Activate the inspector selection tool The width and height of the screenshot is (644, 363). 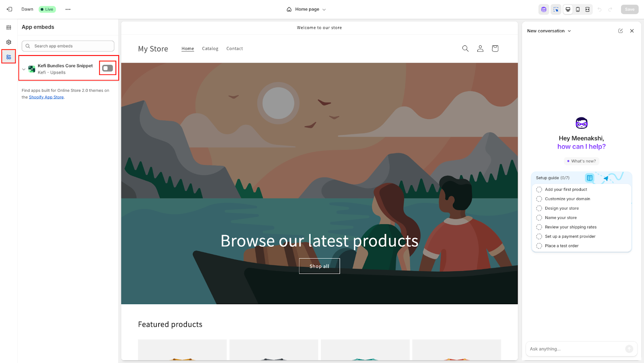coord(556,9)
